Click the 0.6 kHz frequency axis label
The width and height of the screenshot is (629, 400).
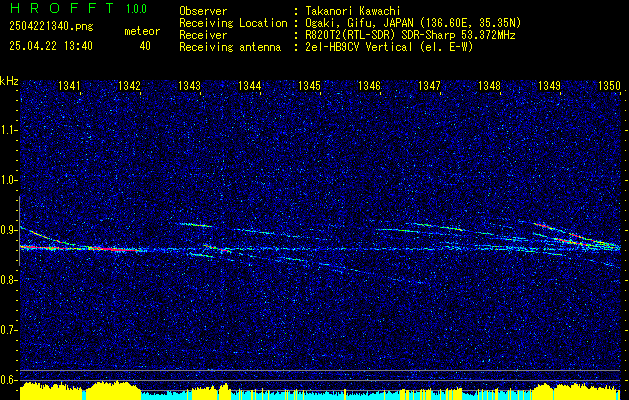pos(8,380)
